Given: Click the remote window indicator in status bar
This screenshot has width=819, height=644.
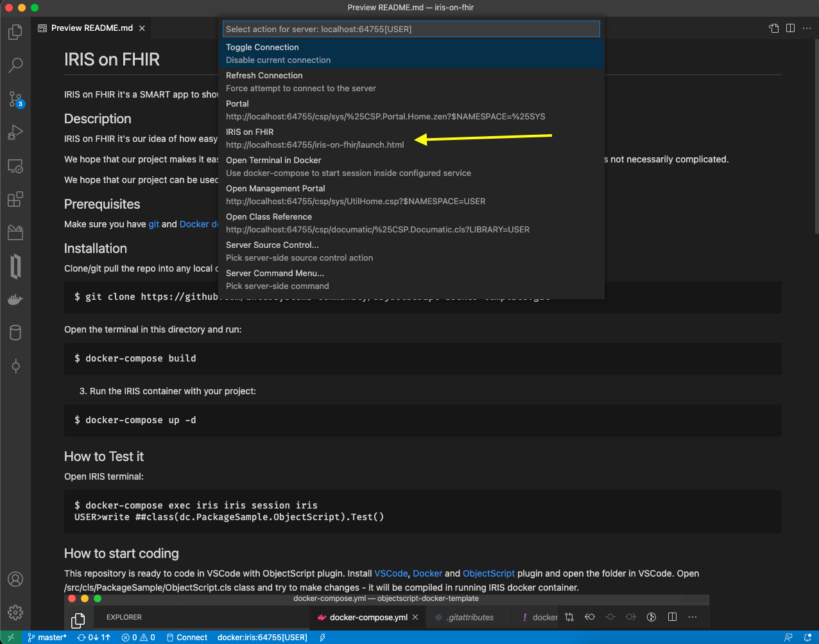Looking at the screenshot, I should (11, 638).
